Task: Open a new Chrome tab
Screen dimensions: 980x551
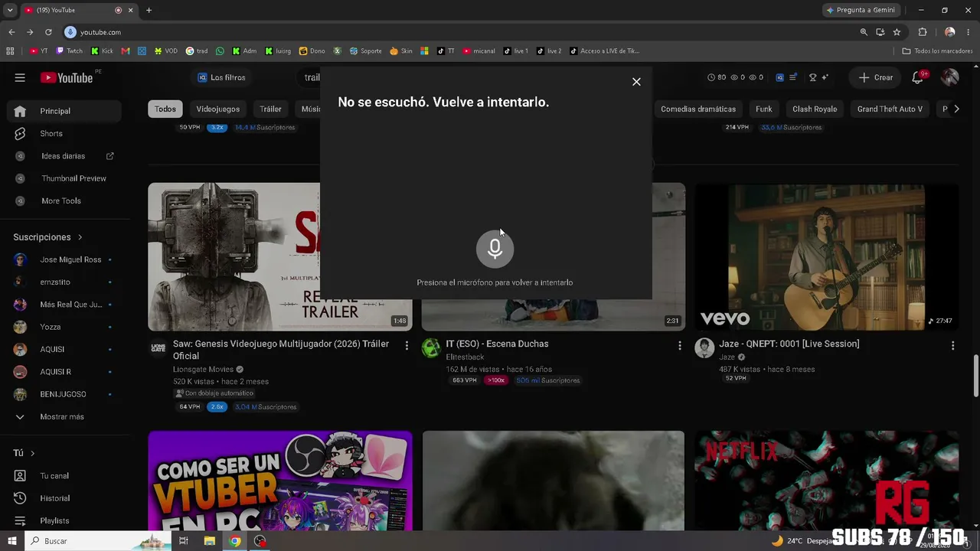Action: pyautogui.click(x=149, y=10)
